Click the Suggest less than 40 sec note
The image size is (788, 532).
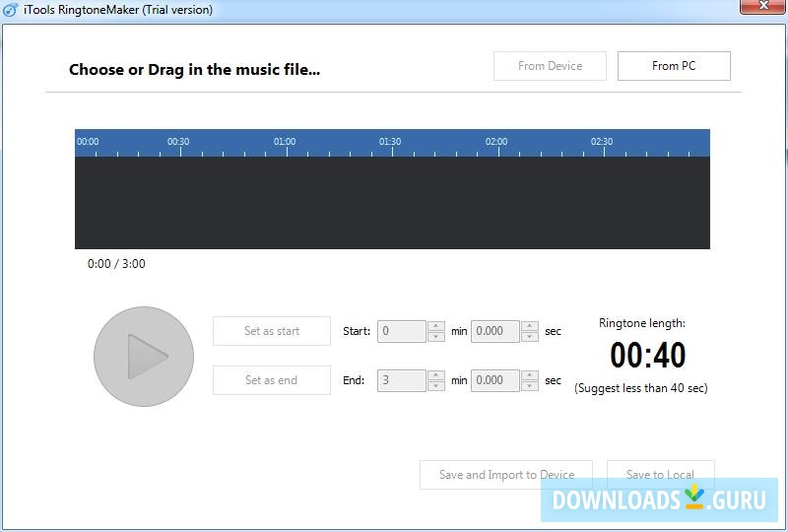coord(641,388)
